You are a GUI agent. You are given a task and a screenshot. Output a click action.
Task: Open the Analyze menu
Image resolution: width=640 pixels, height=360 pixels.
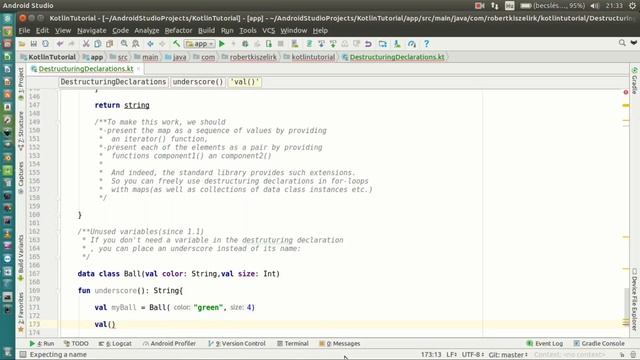coord(147,31)
